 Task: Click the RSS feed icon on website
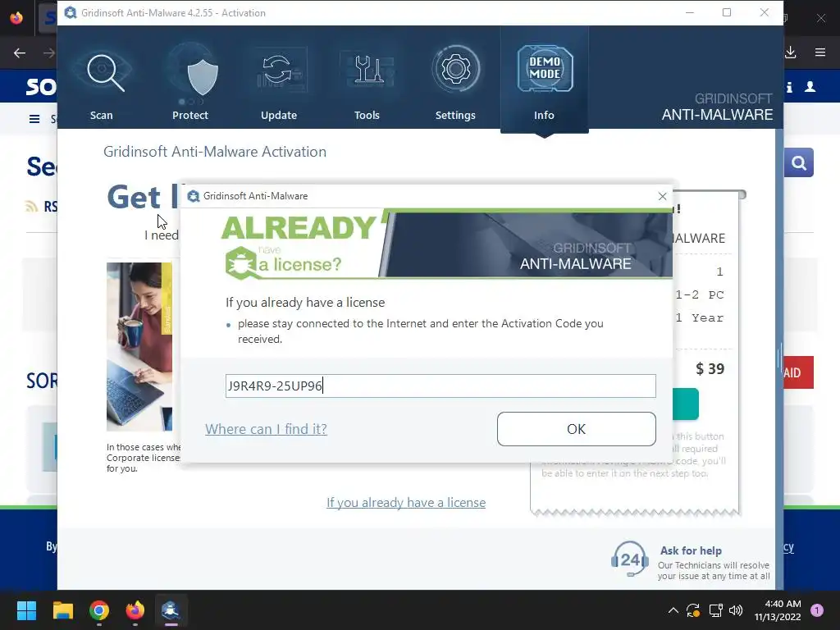point(32,206)
